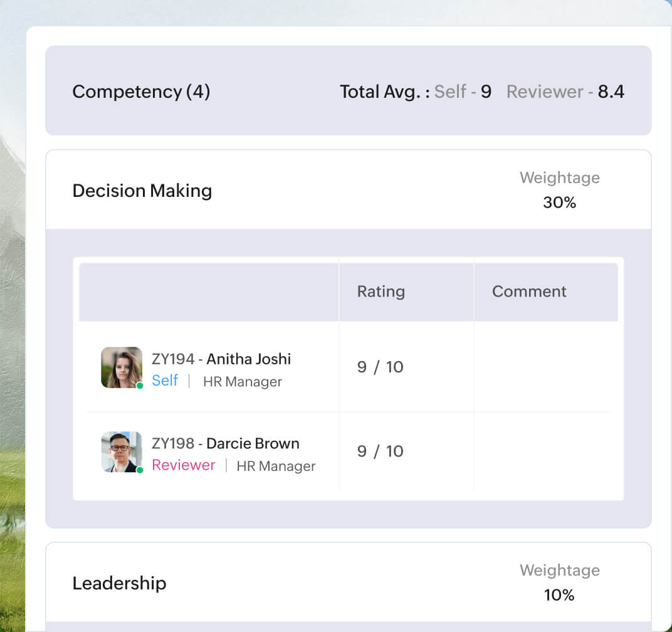Click Darcie Brown's 9 / 10 rating
This screenshot has height=632, width=672.
coord(380,451)
